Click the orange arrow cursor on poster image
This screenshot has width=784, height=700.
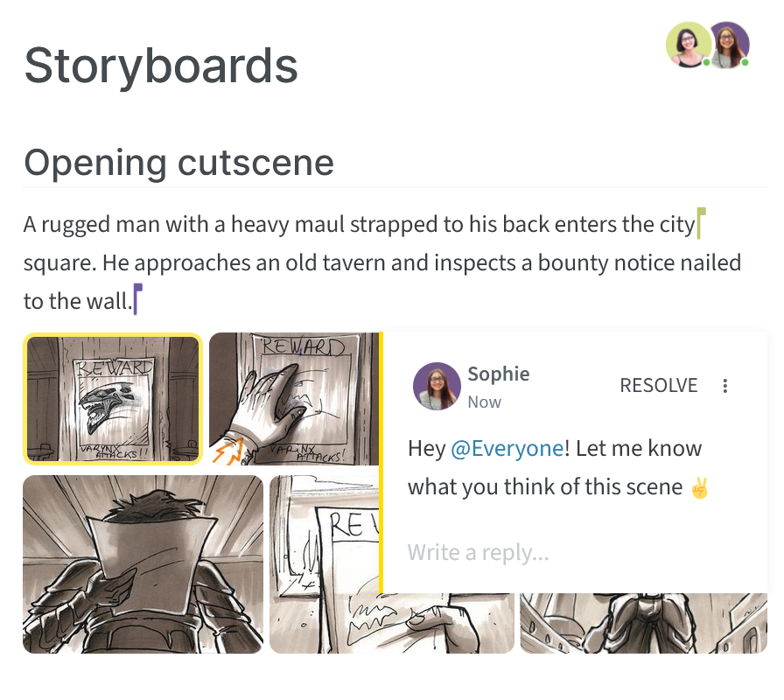[x=228, y=451]
